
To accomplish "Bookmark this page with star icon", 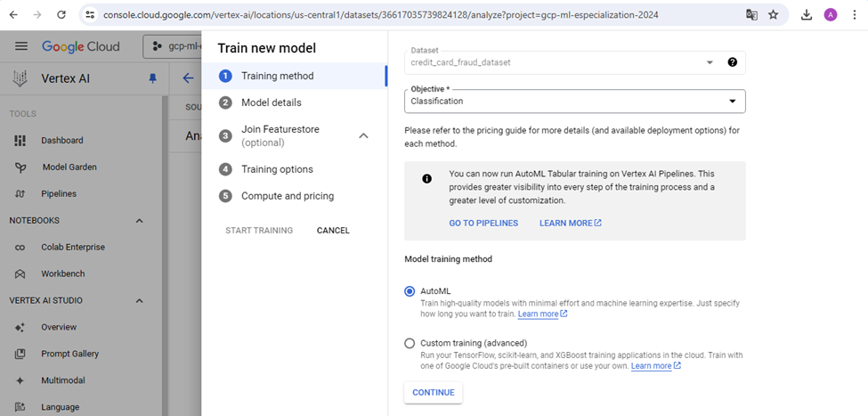I will tap(774, 15).
